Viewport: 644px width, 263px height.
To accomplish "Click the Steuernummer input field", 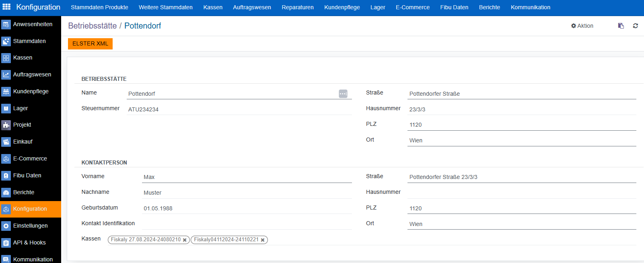I will click(239, 109).
